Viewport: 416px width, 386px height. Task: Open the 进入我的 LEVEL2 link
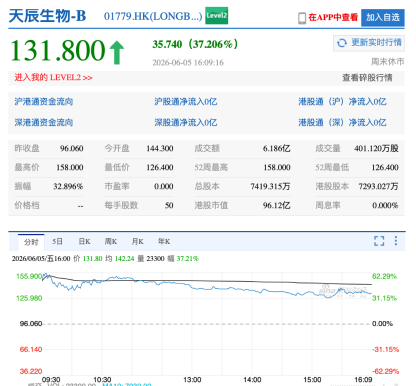(53, 78)
